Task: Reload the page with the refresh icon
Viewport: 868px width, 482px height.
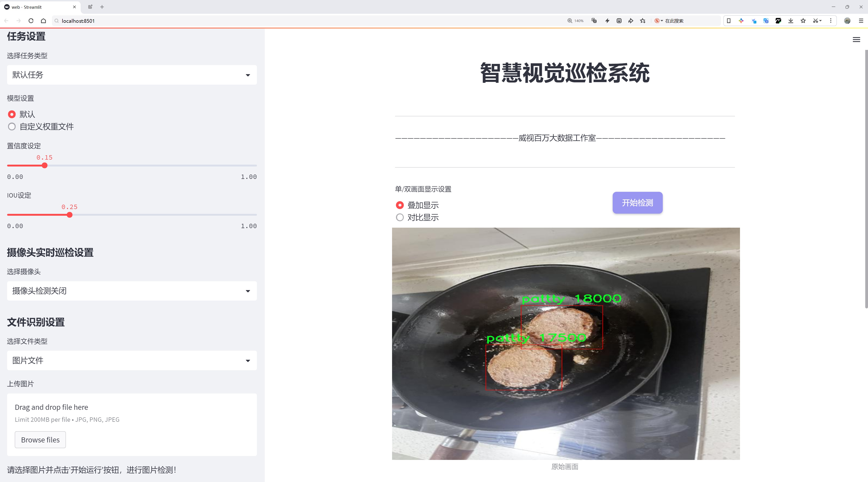Action: [31, 20]
